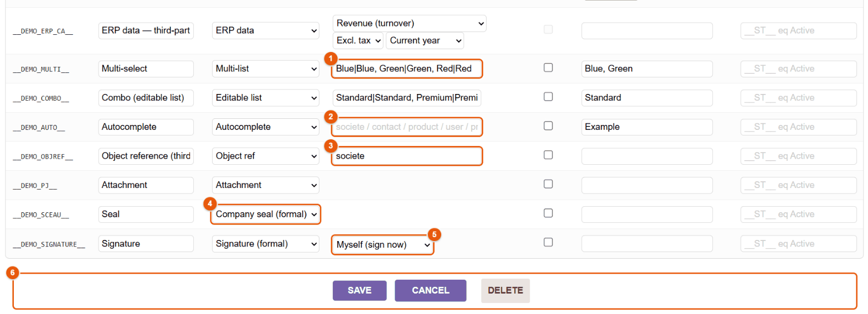Click the societe / contact / product placeholder field

tap(407, 127)
